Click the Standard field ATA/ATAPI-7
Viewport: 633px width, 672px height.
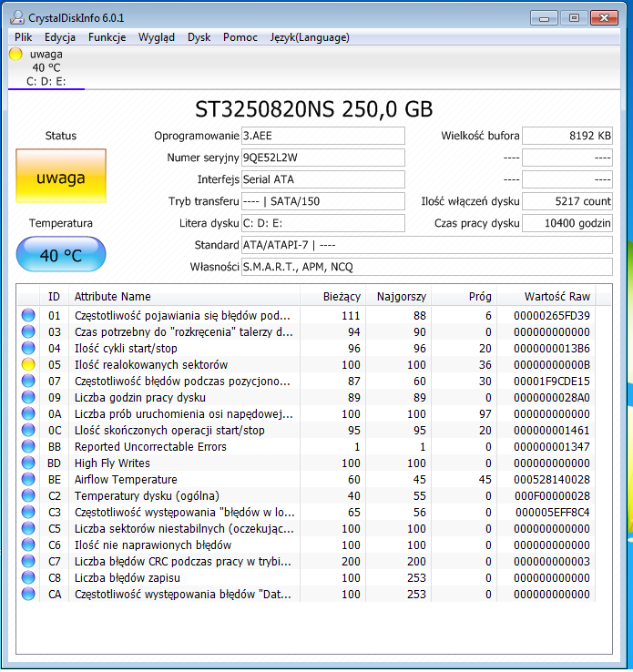pos(427,245)
